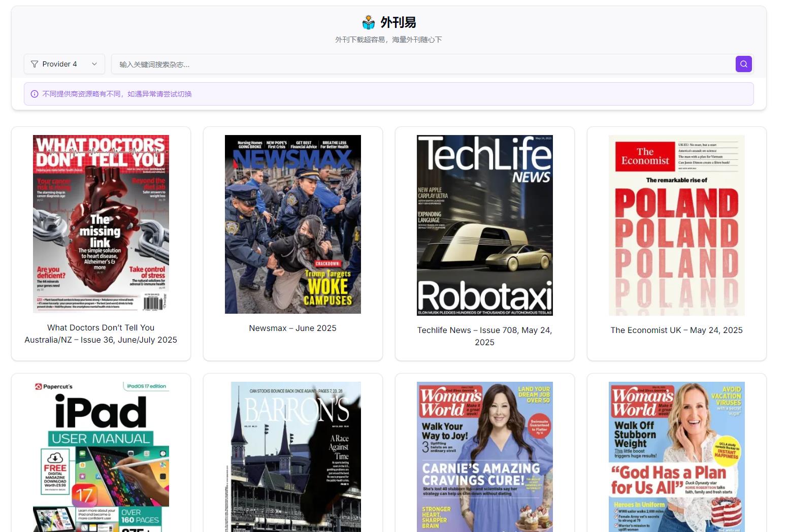Select the TechLife News Robotaxi cover

[x=484, y=225]
